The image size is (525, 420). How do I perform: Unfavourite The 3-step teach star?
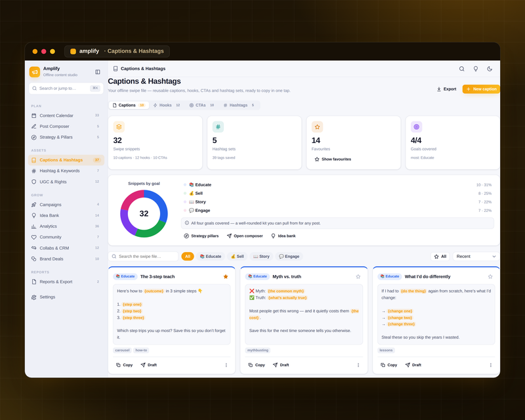pyautogui.click(x=226, y=277)
